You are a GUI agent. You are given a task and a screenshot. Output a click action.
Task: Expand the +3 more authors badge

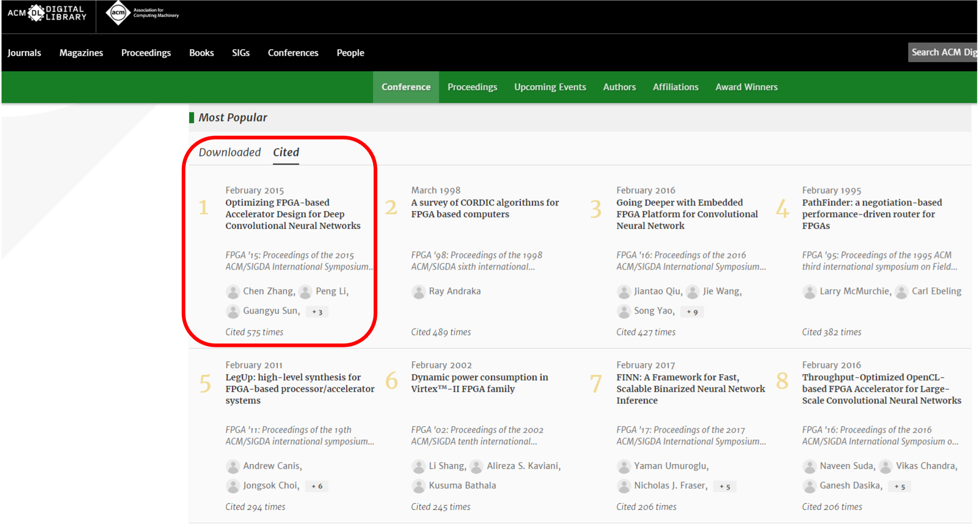tap(317, 312)
